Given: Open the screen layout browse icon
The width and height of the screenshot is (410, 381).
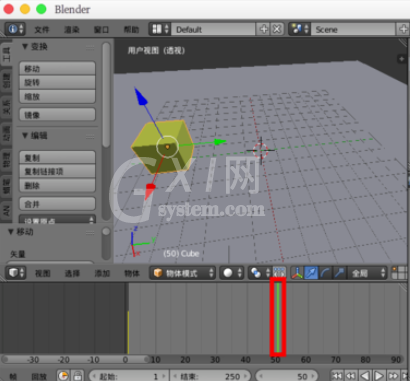Looking at the screenshot, I should tap(160, 29).
